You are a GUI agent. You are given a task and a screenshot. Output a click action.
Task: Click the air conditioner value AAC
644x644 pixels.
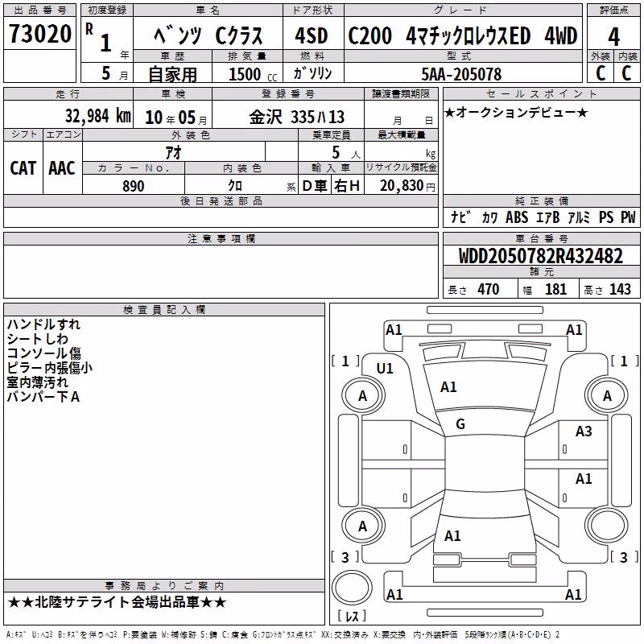coord(62,168)
